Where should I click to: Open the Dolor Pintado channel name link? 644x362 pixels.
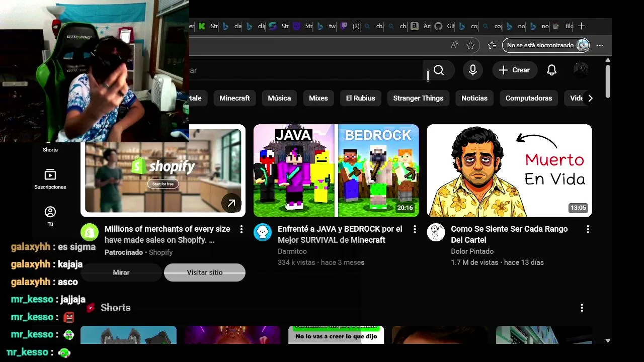pos(472,251)
